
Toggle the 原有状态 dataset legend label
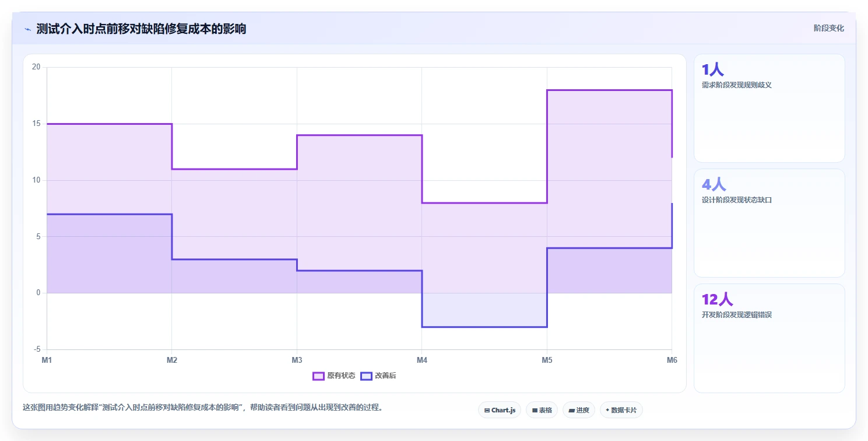pyautogui.click(x=341, y=376)
